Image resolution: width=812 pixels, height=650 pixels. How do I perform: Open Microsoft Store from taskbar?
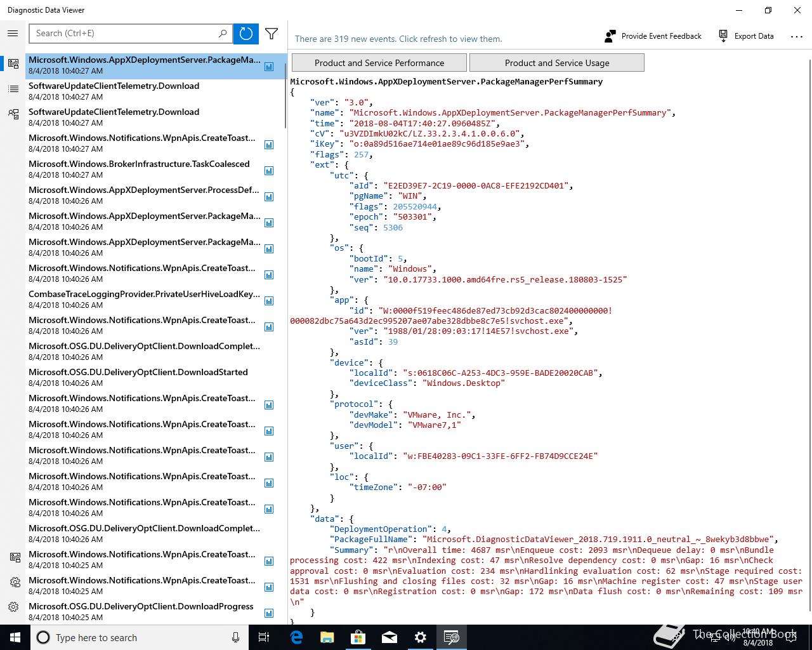tap(358, 637)
